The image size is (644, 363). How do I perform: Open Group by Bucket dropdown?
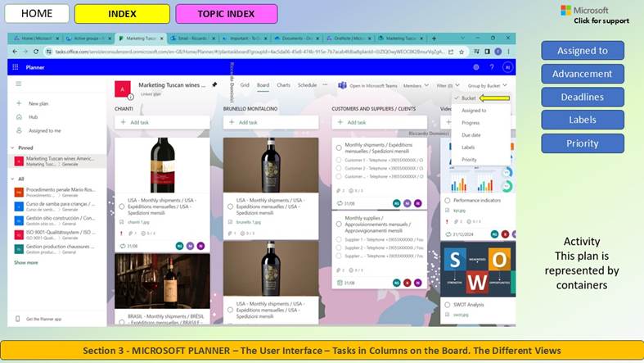487,85
